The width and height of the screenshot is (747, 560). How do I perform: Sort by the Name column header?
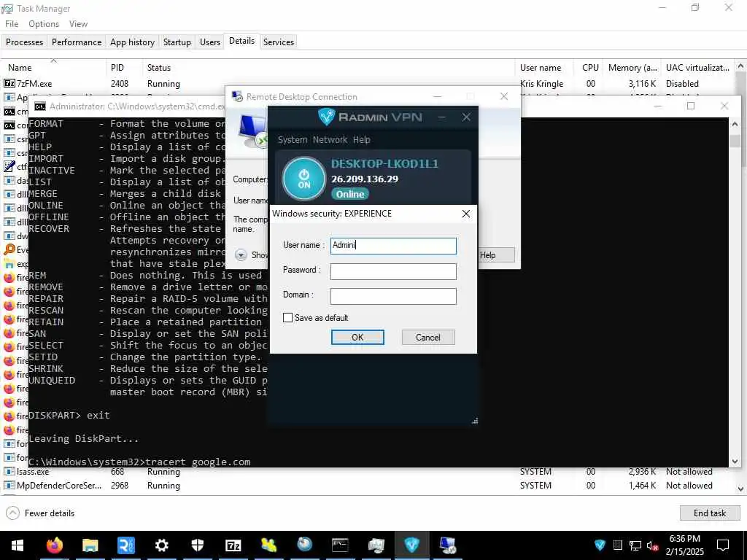pyautogui.click(x=20, y=68)
